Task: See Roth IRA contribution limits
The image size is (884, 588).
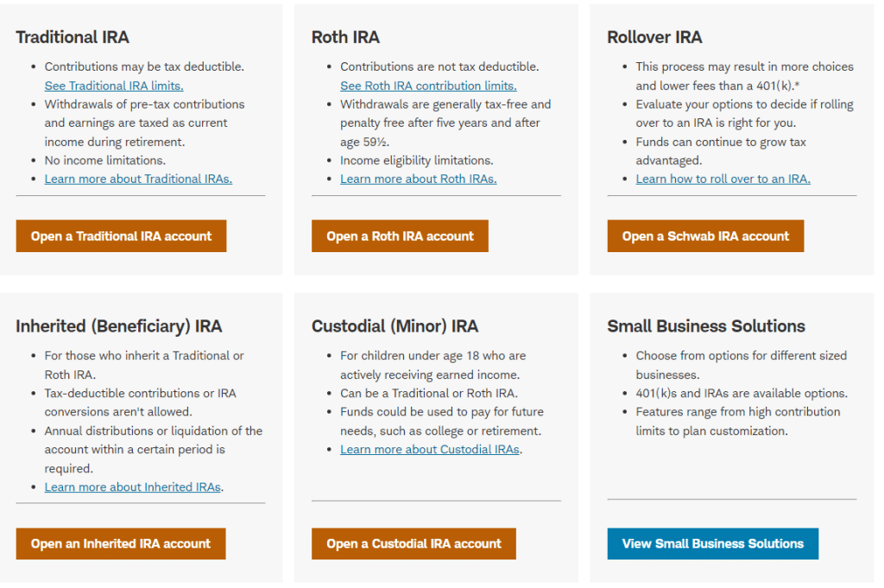Action: (x=428, y=85)
